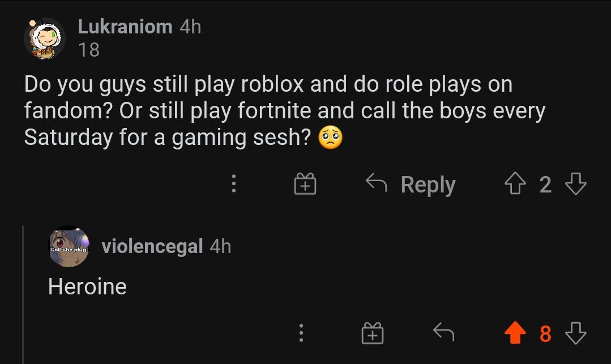The image size is (611, 364).
Task: Give an award to Lukraniom's comment
Action: click(x=305, y=185)
